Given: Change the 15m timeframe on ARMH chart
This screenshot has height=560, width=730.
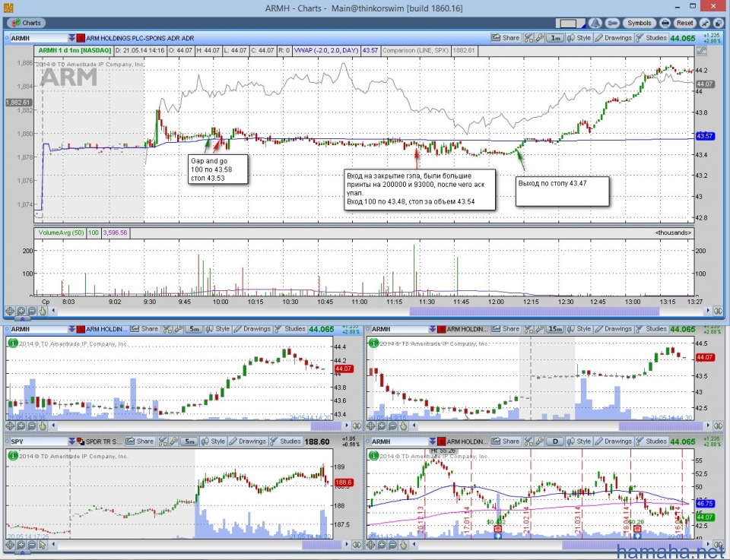Looking at the screenshot, I should pyautogui.click(x=555, y=329).
